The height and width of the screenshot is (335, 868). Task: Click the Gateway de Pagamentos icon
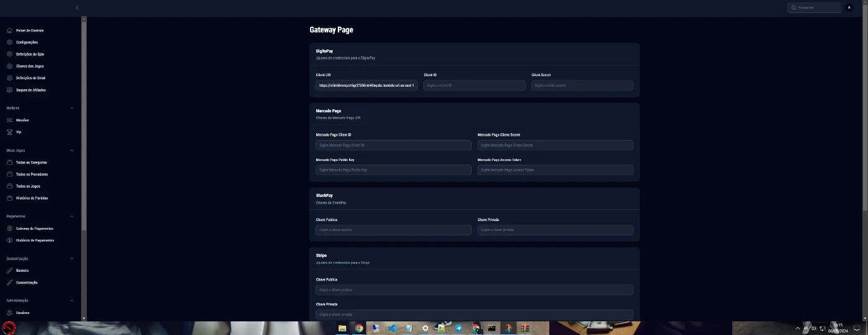[x=10, y=228]
